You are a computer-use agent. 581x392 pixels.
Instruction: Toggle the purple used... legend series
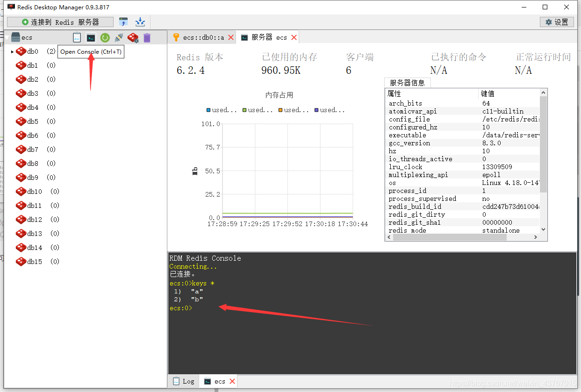[x=330, y=110]
